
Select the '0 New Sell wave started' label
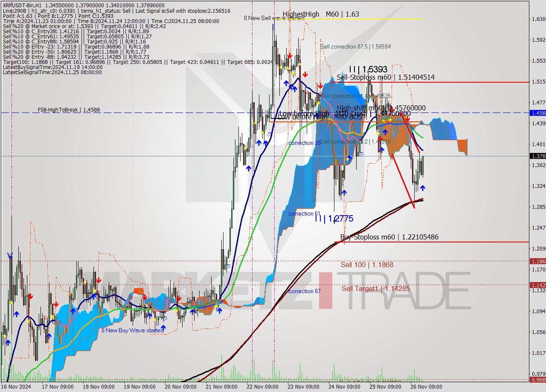tap(274, 18)
